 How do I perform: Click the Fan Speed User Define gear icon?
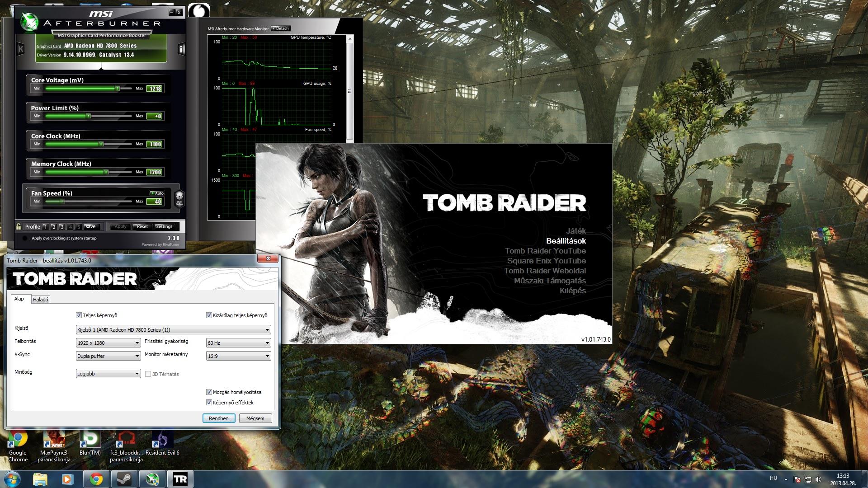tap(179, 198)
